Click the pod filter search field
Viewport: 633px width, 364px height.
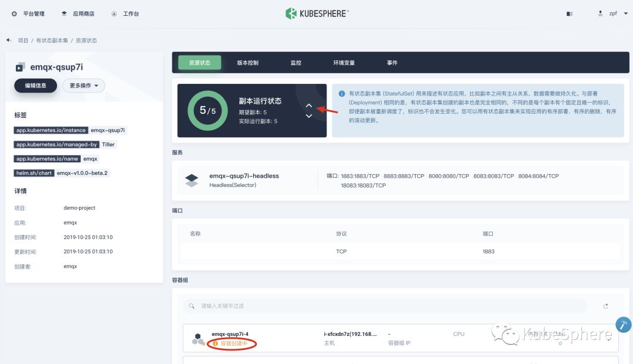[x=384, y=306]
